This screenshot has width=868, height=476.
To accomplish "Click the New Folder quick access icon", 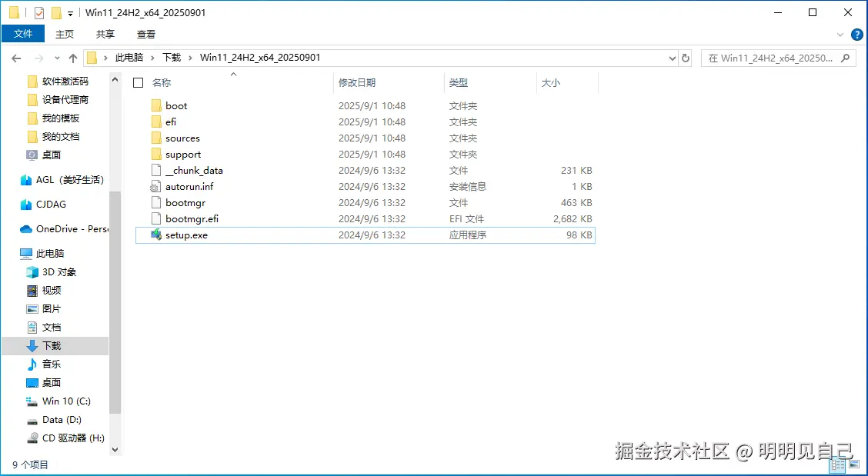I will [56, 13].
